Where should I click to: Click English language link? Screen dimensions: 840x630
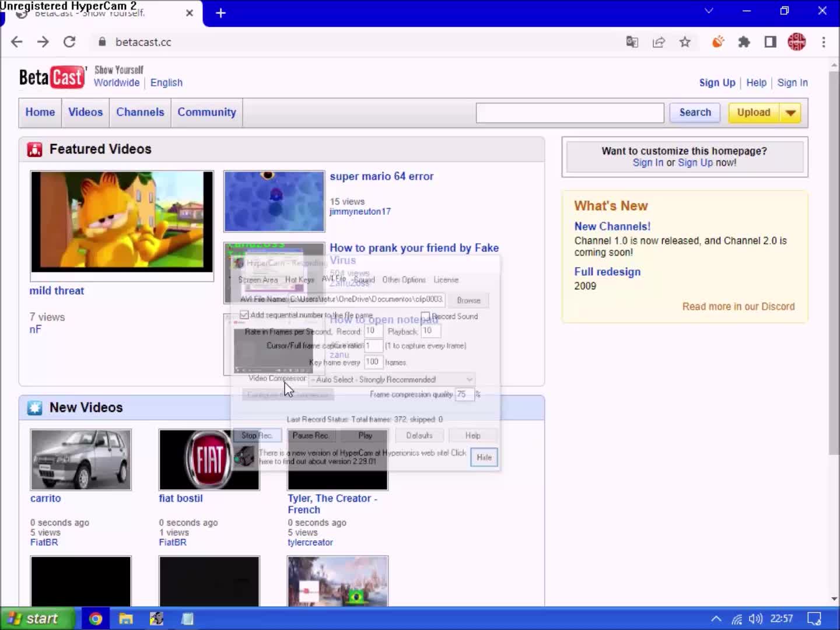click(166, 83)
